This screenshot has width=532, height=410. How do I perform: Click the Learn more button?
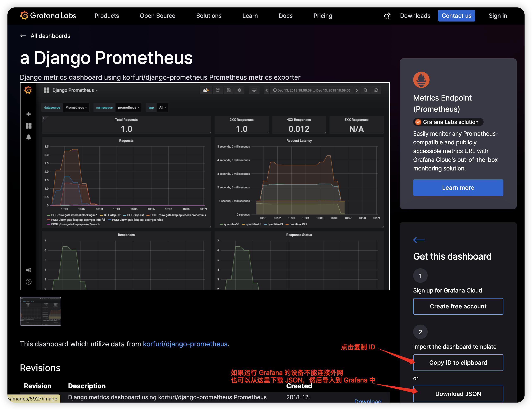pos(458,187)
